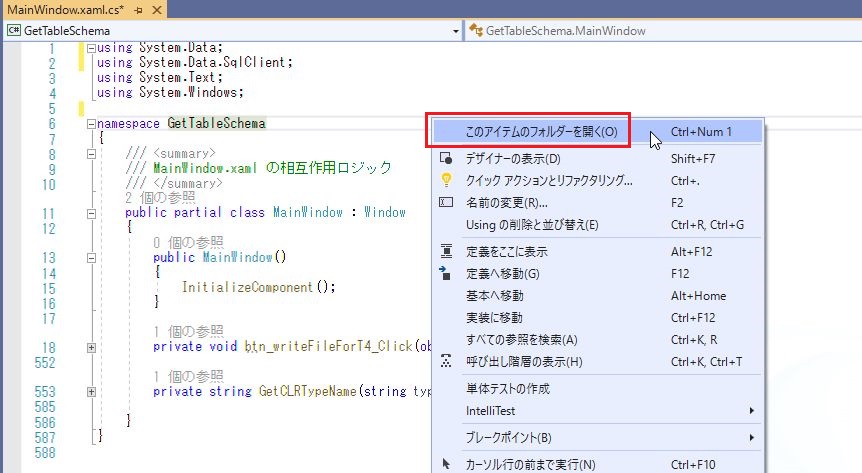
Task: Click the class icon beside GetTableSchema.MainWindow
Action: pos(476,31)
